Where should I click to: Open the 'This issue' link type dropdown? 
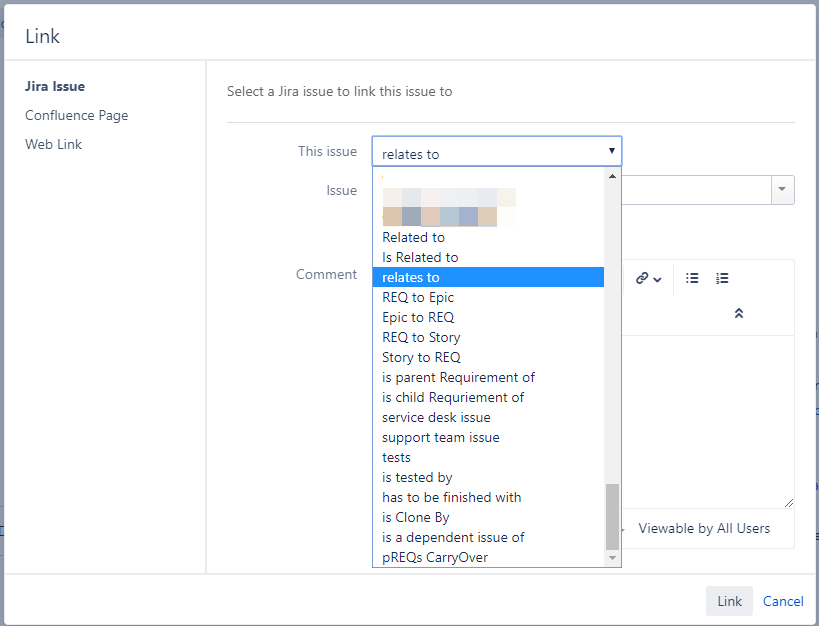pyautogui.click(x=497, y=152)
